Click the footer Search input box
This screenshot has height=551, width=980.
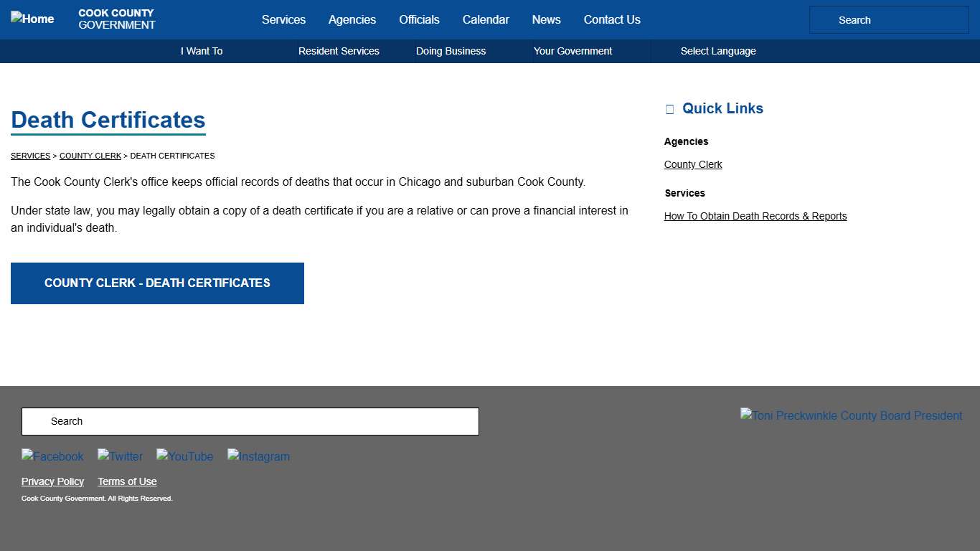point(250,421)
